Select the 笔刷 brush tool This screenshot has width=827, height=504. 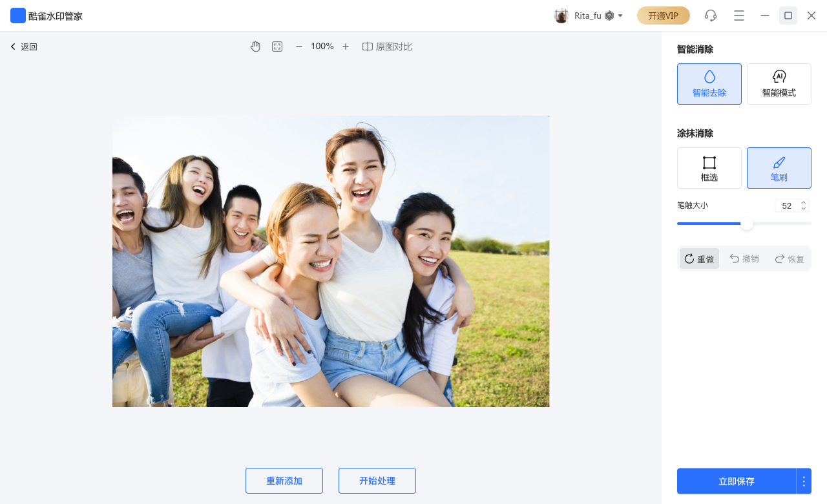779,168
